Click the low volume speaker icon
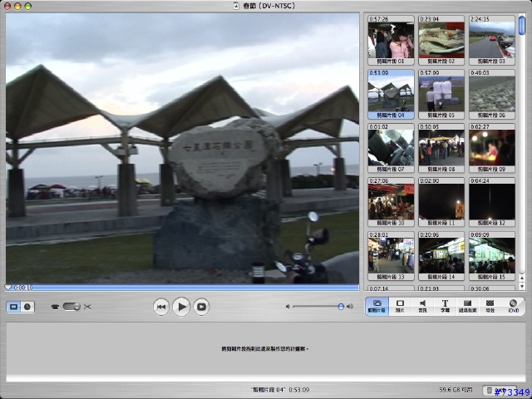This screenshot has height=399, width=532. (288, 307)
